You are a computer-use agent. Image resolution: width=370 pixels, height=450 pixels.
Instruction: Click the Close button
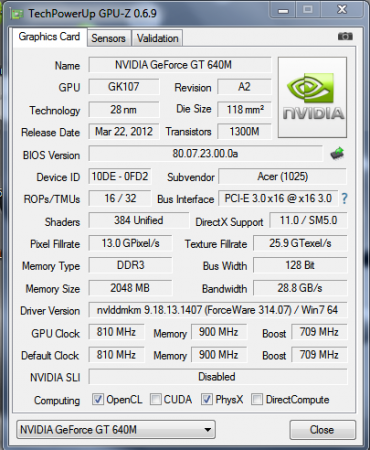pos(322,430)
